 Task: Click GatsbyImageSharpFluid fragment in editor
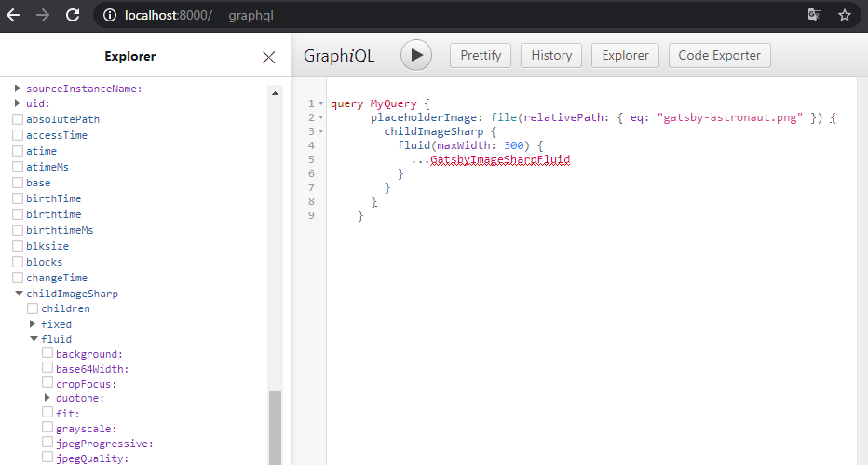click(x=500, y=159)
